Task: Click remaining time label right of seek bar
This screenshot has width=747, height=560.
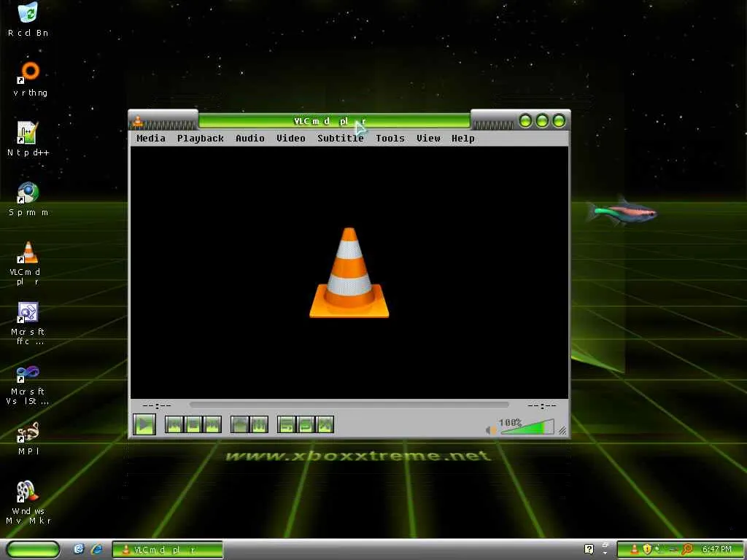Action: pyautogui.click(x=542, y=405)
